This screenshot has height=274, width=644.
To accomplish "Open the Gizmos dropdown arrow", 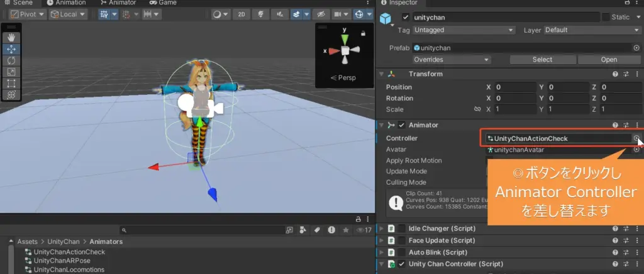I will pyautogui.click(x=369, y=14).
